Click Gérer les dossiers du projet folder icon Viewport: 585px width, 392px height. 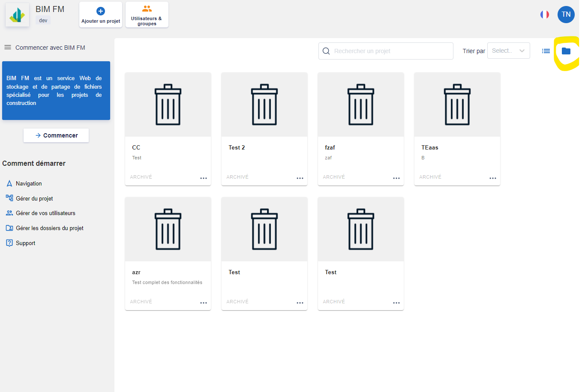point(9,228)
